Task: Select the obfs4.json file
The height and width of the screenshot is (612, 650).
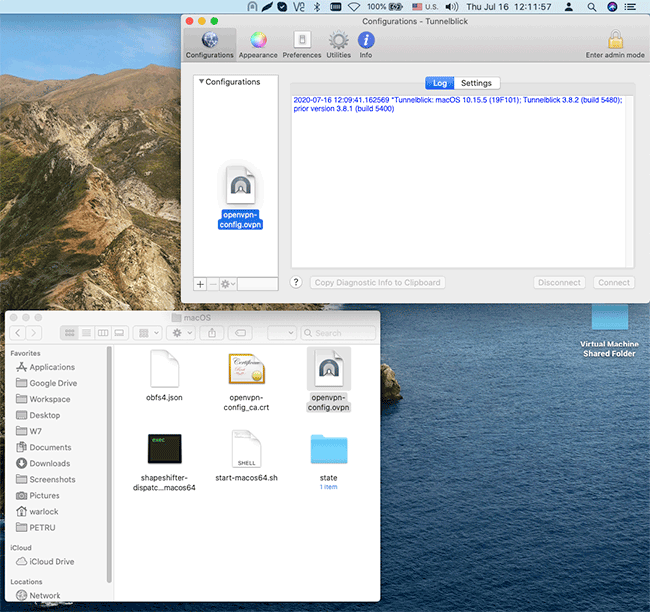Action: click(164, 376)
